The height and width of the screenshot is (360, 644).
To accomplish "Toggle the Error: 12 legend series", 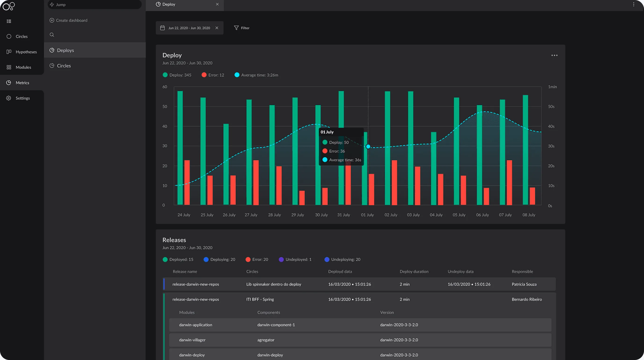I will 213,75.
